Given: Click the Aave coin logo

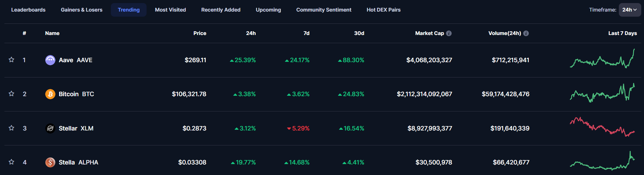Looking at the screenshot, I should pos(50,60).
